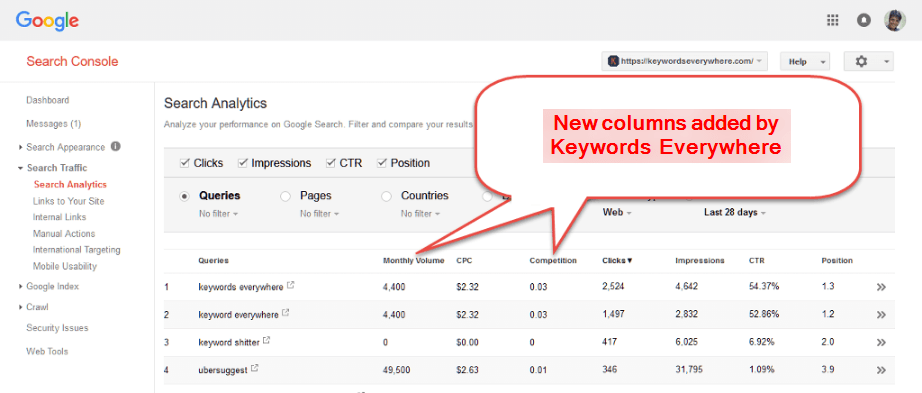Open the Google apps grid icon

(833, 20)
